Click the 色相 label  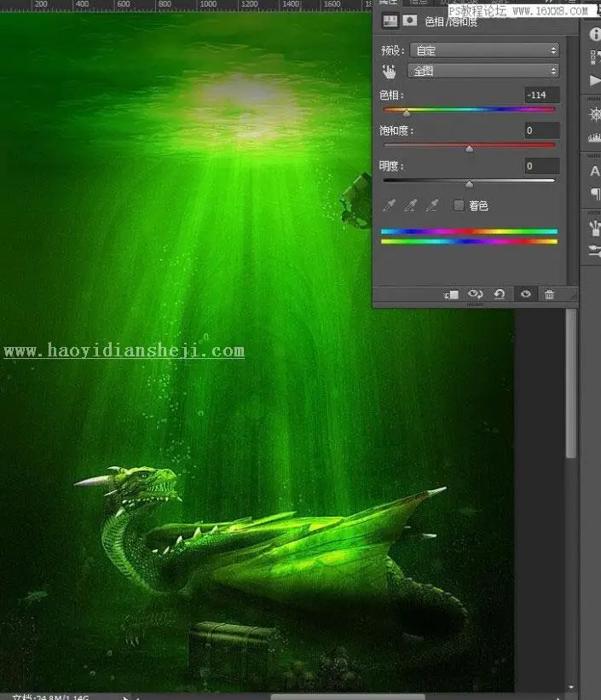(x=391, y=95)
